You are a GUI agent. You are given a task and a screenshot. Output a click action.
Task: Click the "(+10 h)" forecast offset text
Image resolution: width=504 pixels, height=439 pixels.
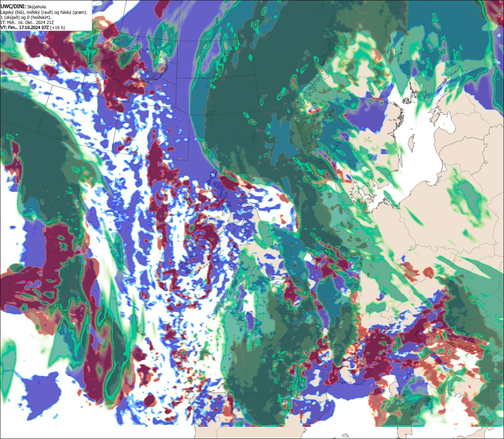(57, 28)
